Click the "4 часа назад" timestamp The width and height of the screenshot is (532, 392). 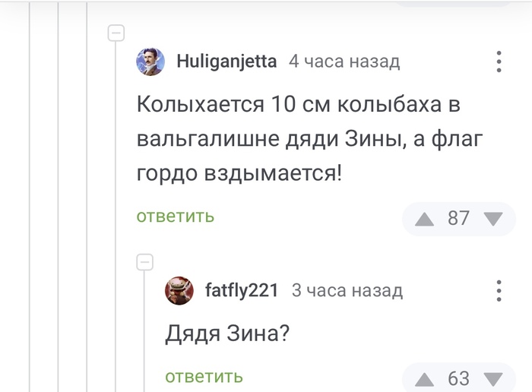[x=344, y=62]
